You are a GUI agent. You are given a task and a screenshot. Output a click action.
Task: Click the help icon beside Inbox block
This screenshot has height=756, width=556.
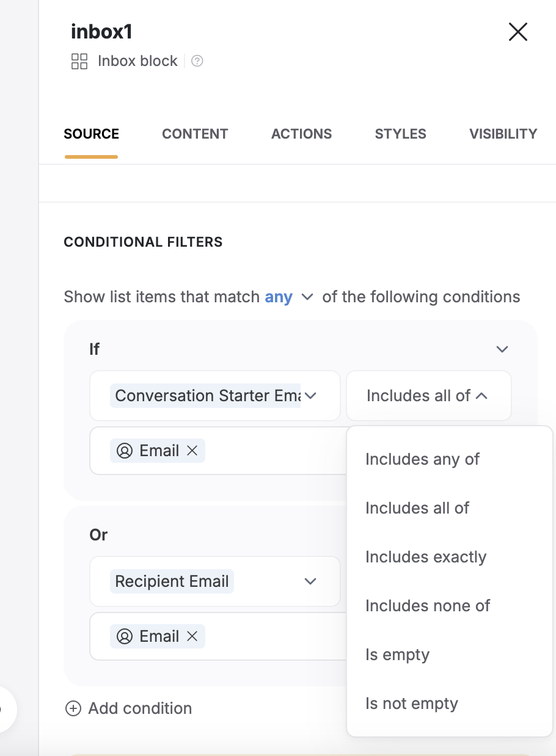[x=197, y=61]
